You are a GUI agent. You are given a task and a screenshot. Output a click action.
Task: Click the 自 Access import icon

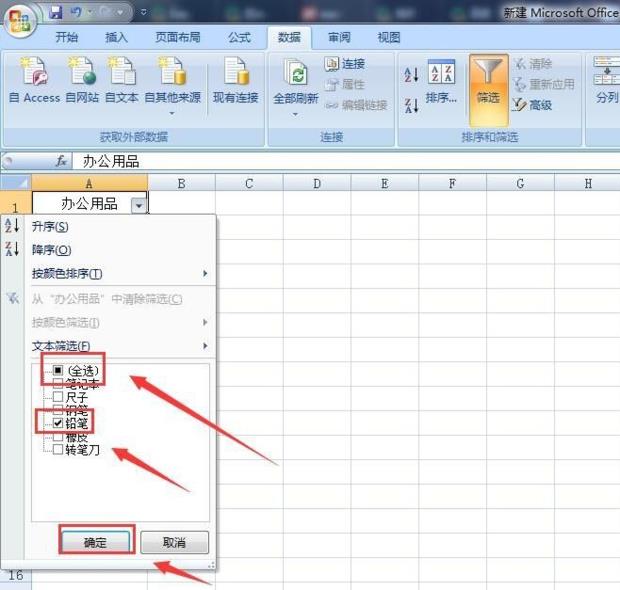34,72
